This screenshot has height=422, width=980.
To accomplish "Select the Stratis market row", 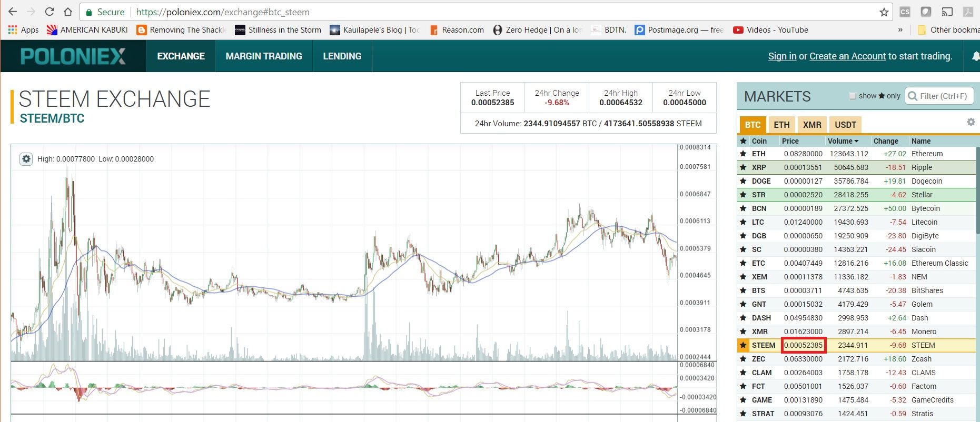I will tap(856, 414).
